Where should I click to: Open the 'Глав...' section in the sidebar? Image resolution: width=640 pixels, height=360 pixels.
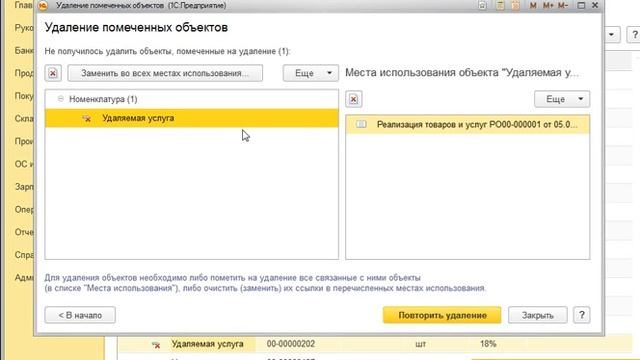tap(24, 5)
